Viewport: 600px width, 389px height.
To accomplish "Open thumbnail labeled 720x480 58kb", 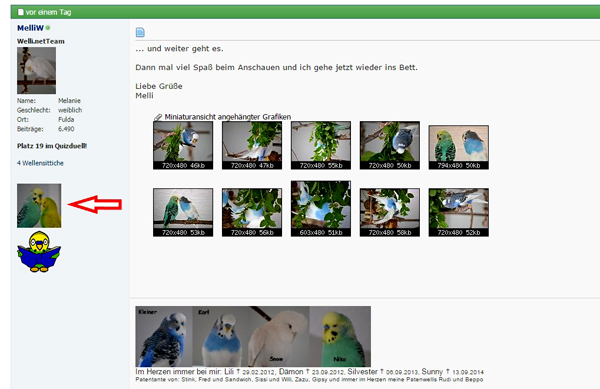I will coord(390,212).
